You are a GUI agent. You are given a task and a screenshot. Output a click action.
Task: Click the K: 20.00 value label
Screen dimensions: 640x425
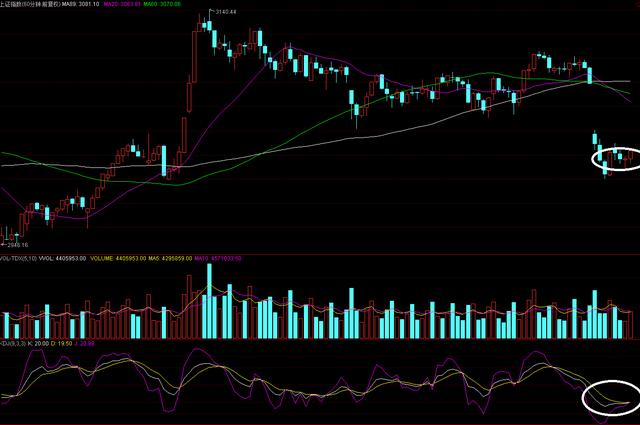(x=43, y=343)
